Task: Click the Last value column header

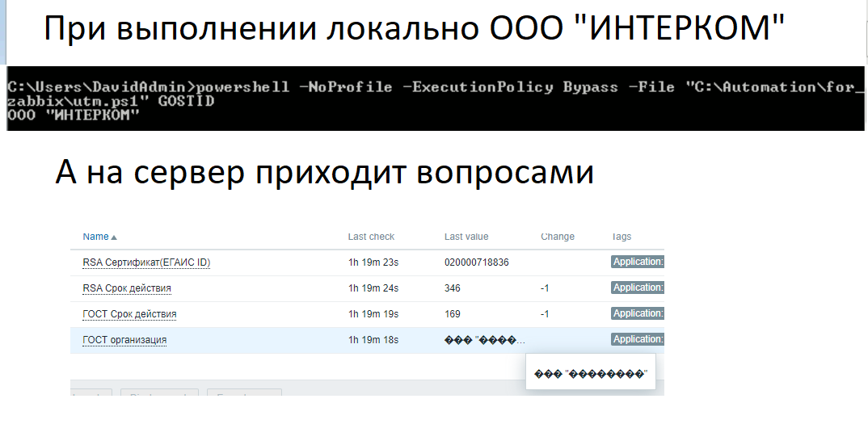Action: pos(466,237)
